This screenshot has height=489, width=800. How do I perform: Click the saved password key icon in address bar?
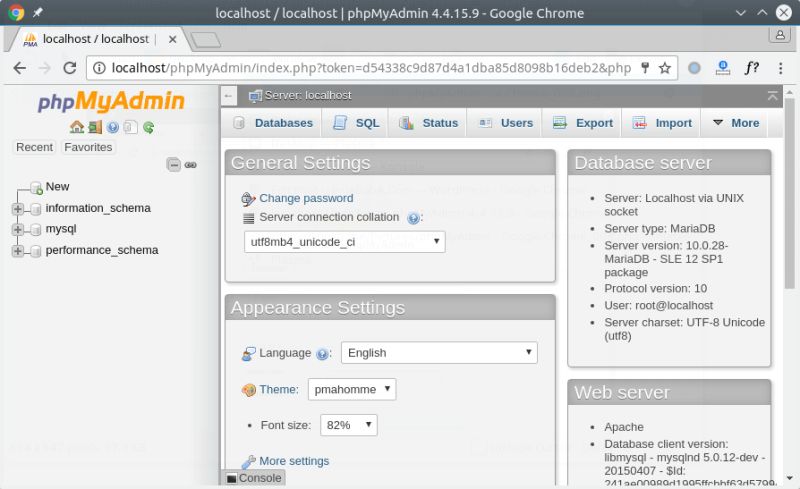point(645,68)
